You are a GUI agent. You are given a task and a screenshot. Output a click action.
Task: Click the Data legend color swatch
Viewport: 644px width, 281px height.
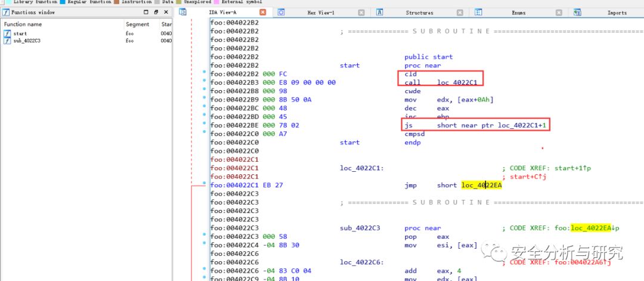pos(157,2)
